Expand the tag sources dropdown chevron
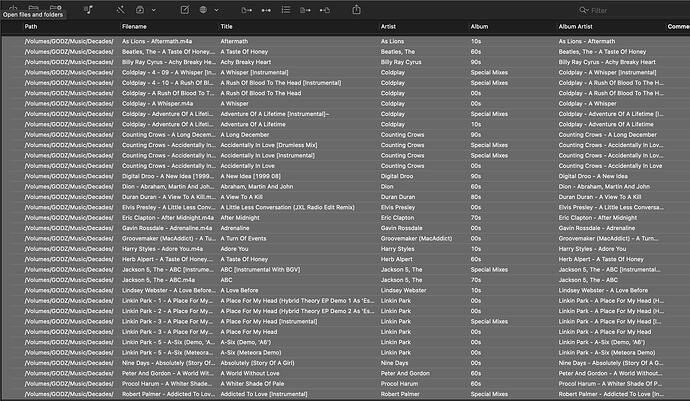Screen dimensions: 690x401 (x=217, y=10)
